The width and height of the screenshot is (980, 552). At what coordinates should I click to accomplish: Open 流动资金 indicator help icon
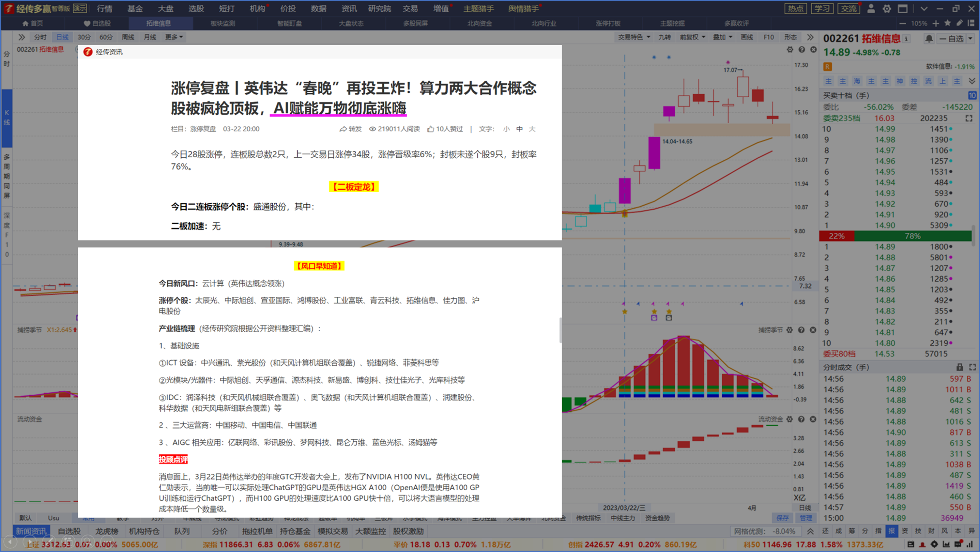click(x=801, y=419)
